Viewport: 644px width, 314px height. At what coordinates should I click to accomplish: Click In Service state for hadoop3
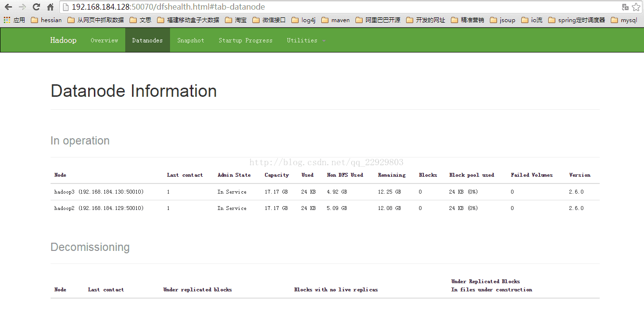pyautogui.click(x=232, y=192)
